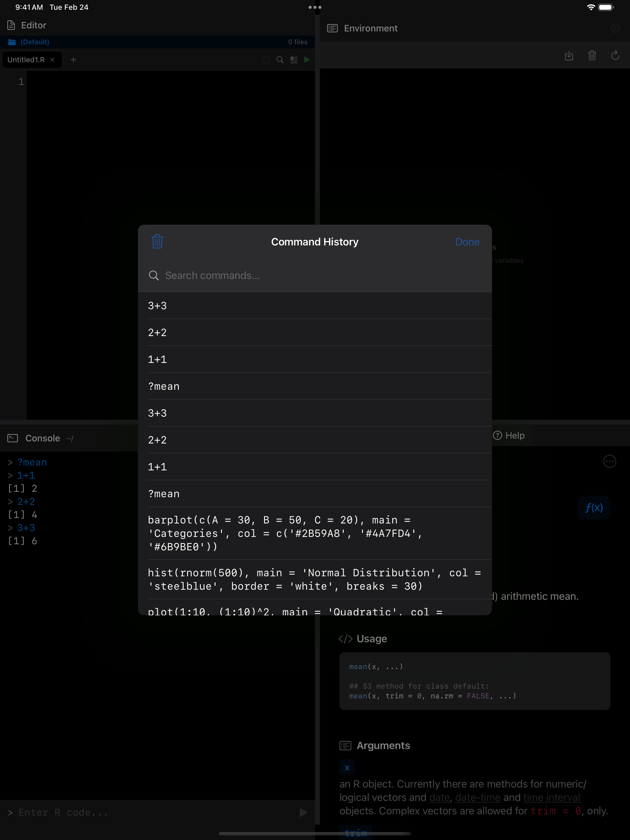Refresh the Environment panel
630x840 pixels.
(615, 56)
